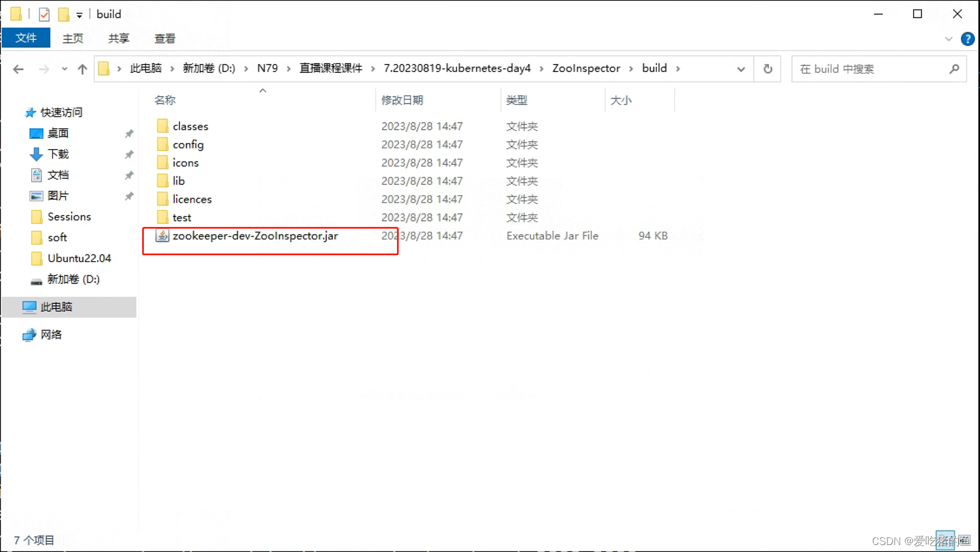Click the lib folder icon
The height and width of the screenshot is (552, 980).
pos(162,181)
